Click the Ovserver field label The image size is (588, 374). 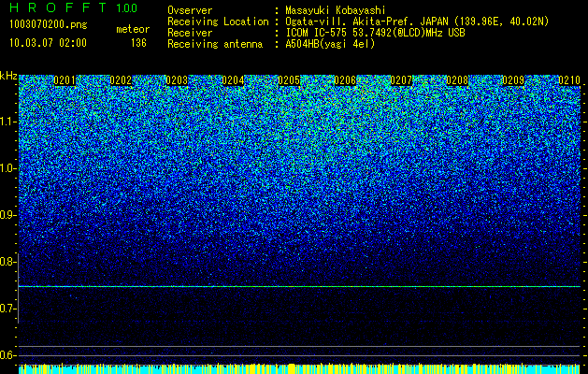point(190,11)
